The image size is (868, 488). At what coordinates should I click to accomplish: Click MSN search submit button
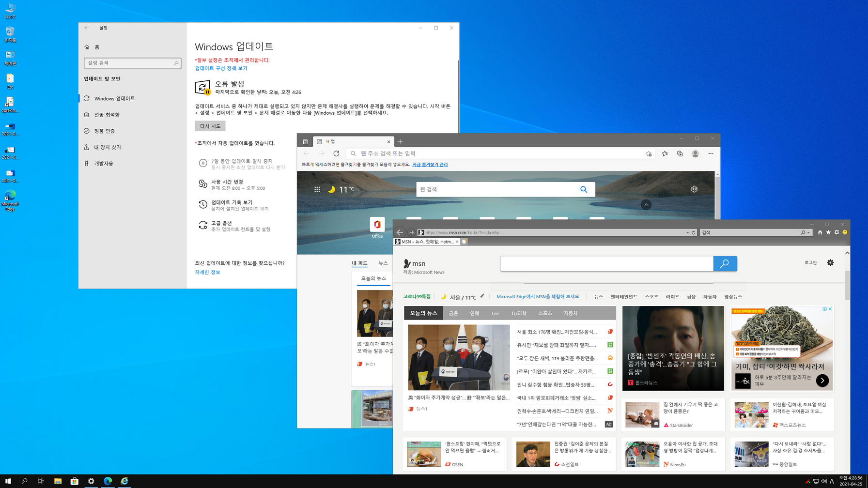[x=725, y=263]
